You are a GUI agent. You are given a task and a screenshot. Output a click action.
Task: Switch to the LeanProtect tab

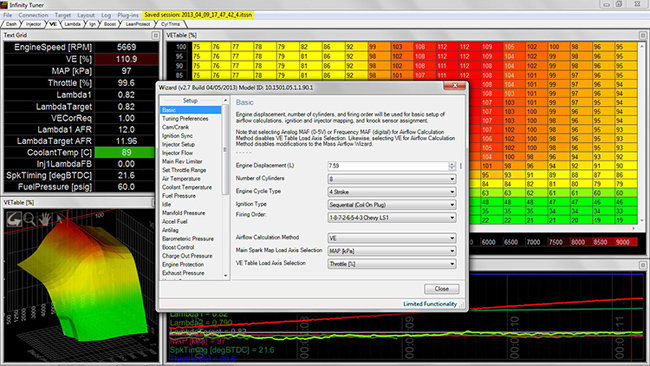138,24
